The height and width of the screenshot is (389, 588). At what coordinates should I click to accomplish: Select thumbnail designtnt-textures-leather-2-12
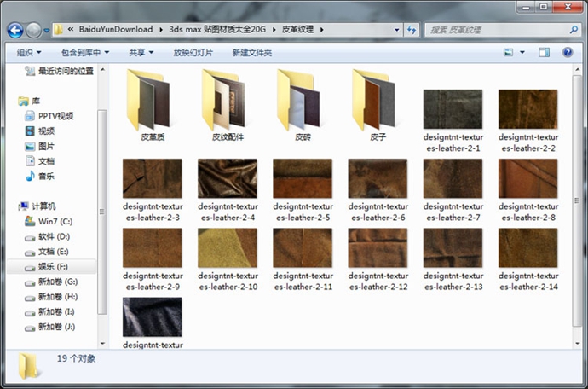(378, 248)
